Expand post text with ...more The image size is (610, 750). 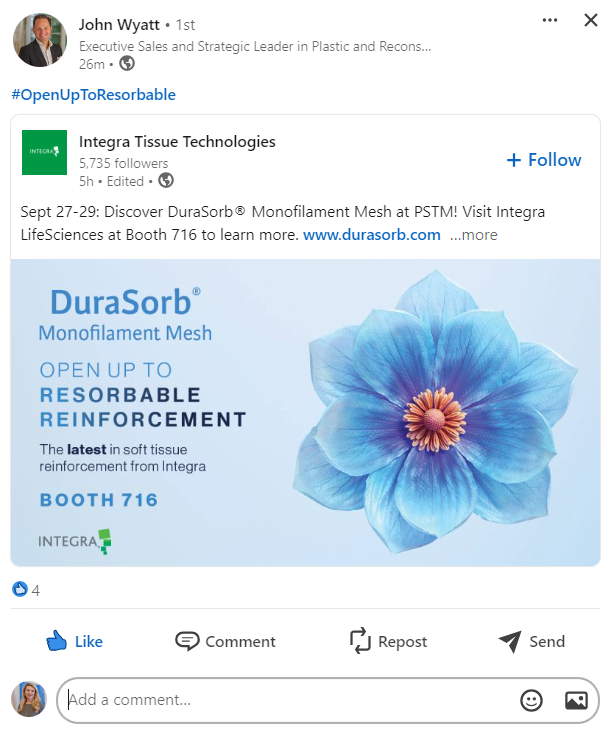pyautogui.click(x=473, y=235)
